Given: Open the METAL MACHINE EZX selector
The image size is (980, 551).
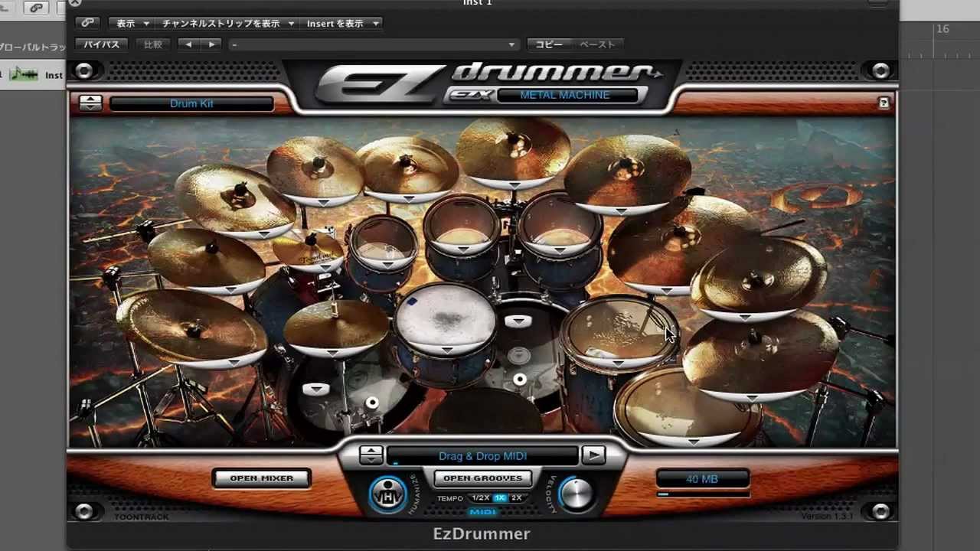Looking at the screenshot, I should coord(567,96).
